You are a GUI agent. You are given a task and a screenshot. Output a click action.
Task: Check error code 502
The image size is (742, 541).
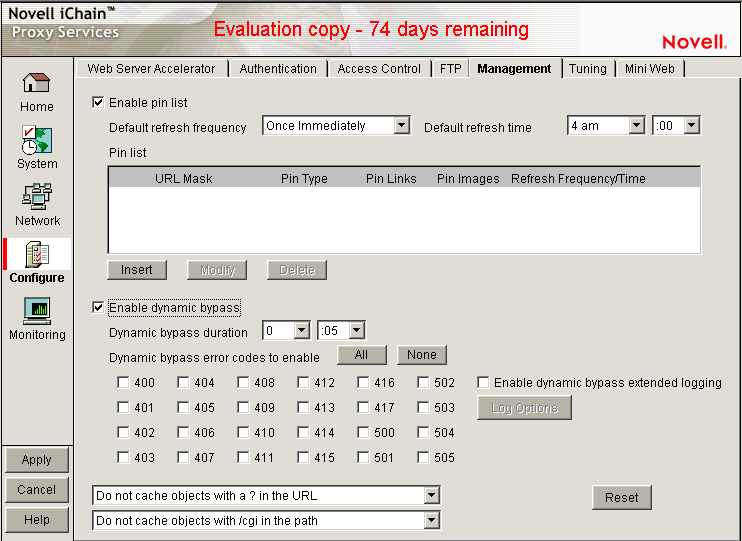tap(424, 382)
